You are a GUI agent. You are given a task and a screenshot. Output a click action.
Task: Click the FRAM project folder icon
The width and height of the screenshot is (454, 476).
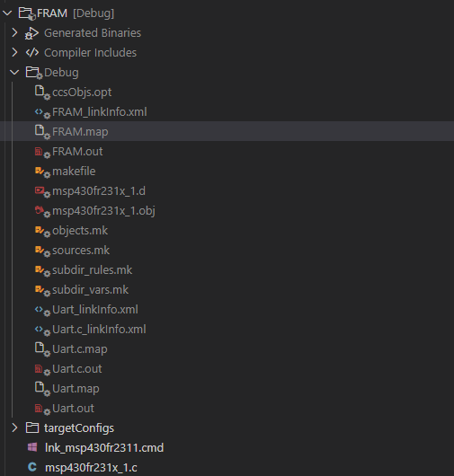[x=27, y=13]
